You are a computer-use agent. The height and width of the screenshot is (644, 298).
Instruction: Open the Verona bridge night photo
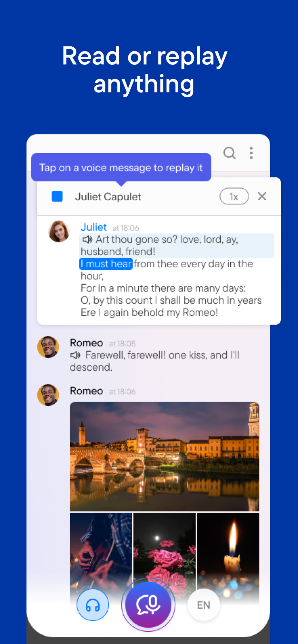click(164, 456)
